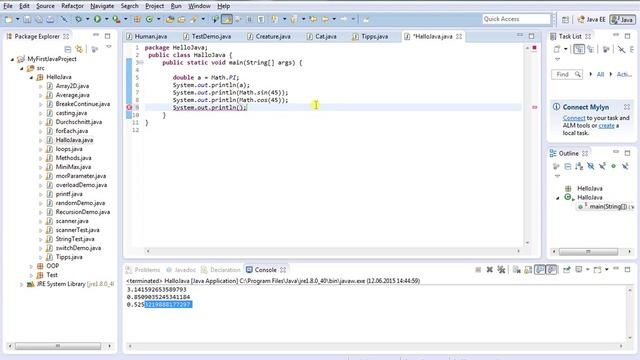This screenshot has width=640, height=360.
Task: Click the Open Perspective icon
Action: click(565, 20)
